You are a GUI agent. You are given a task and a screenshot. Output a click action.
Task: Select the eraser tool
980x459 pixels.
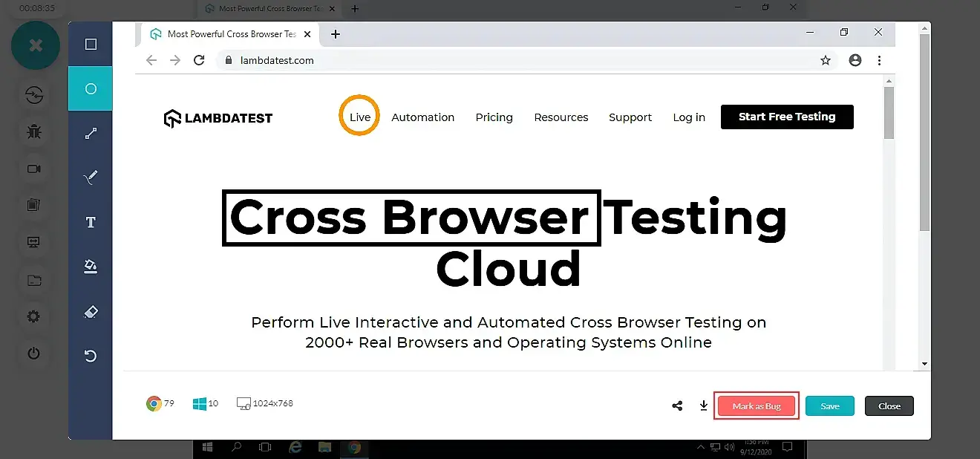coord(91,312)
